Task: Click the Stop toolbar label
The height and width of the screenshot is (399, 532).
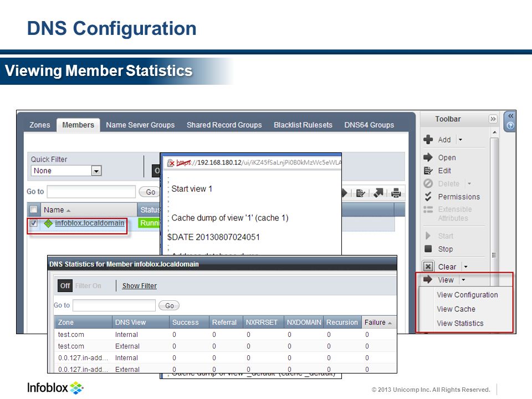Action: [445, 249]
